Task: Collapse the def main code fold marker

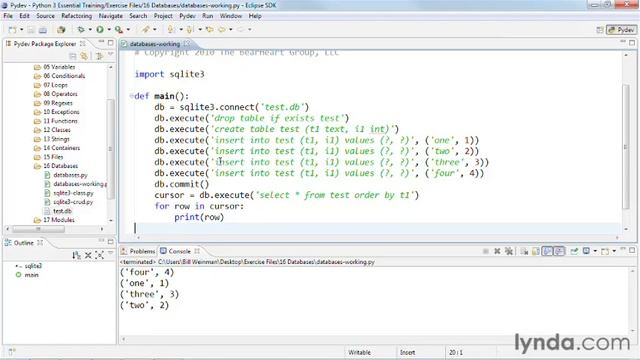Action: (131, 96)
